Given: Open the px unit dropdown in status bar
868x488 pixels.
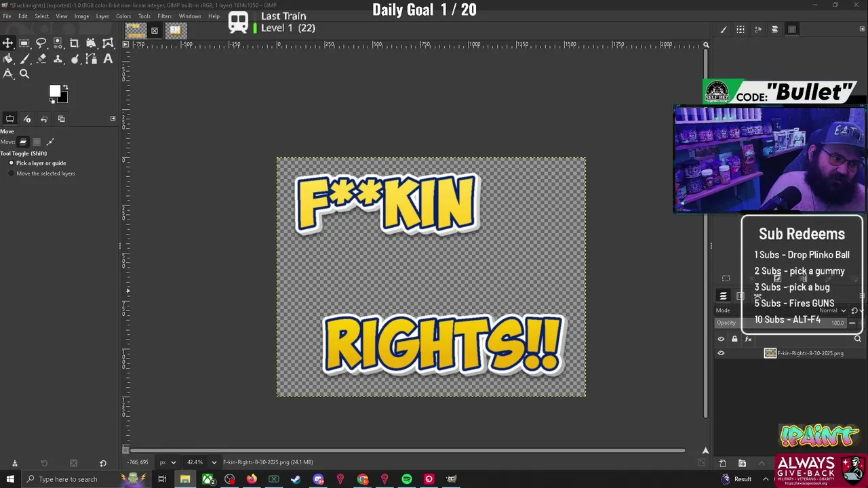Looking at the screenshot, I should pyautogui.click(x=167, y=462).
